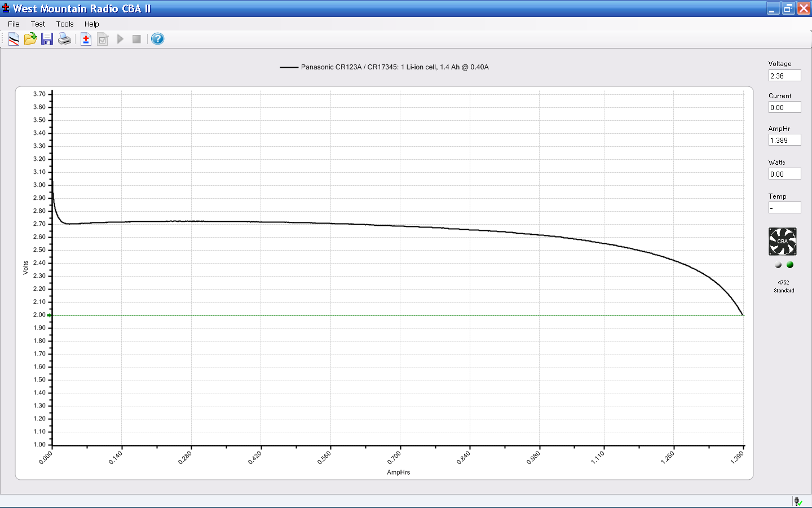Image resolution: width=812 pixels, height=508 pixels.
Task: Start a new test with battery icon
Action: tap(86, 39)
